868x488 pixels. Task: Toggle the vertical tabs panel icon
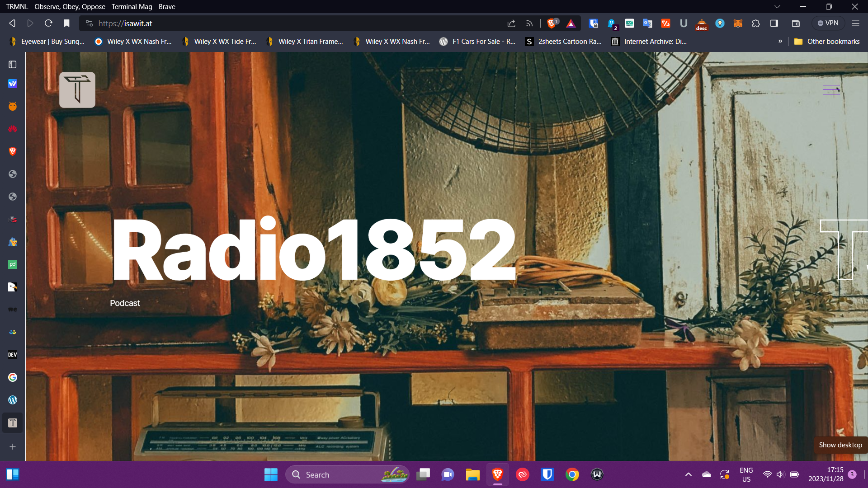click(13, 65)
